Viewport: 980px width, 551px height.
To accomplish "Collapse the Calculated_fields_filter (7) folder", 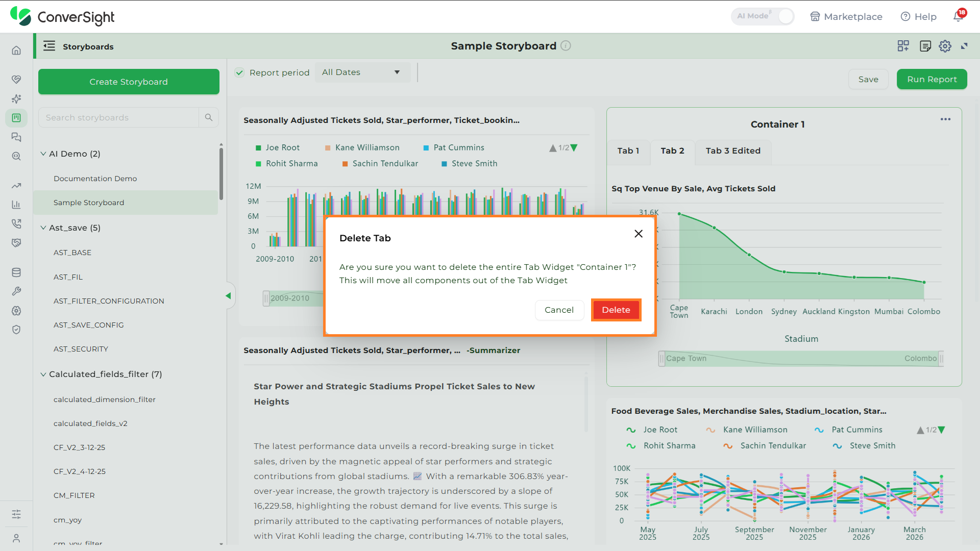I will pyautogui.click(x=43, y=374).
